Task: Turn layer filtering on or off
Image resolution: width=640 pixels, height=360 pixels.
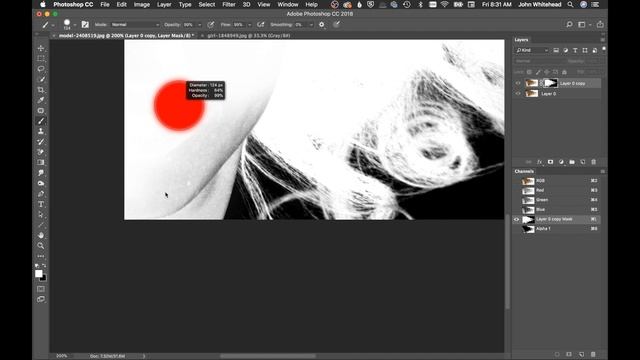Action: (x=604, y=49)
